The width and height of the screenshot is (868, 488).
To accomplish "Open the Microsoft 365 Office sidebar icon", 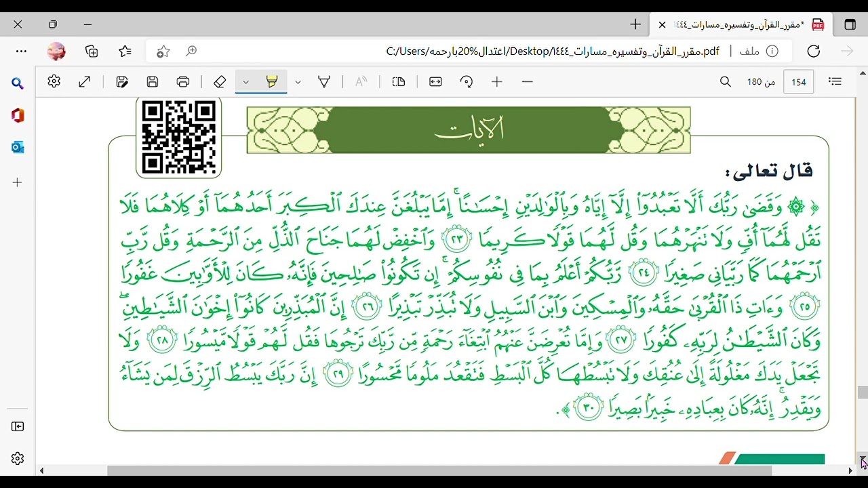I will [18, 116].
